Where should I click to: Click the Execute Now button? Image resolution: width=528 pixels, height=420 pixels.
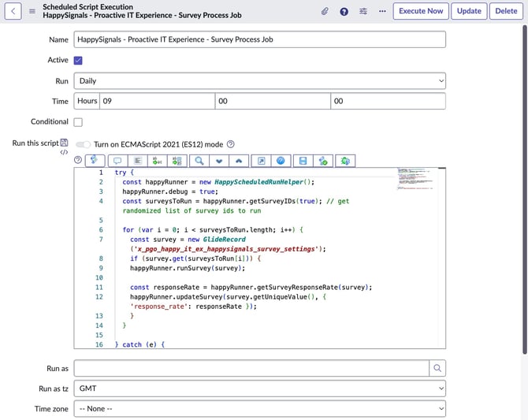click(421, 11)
